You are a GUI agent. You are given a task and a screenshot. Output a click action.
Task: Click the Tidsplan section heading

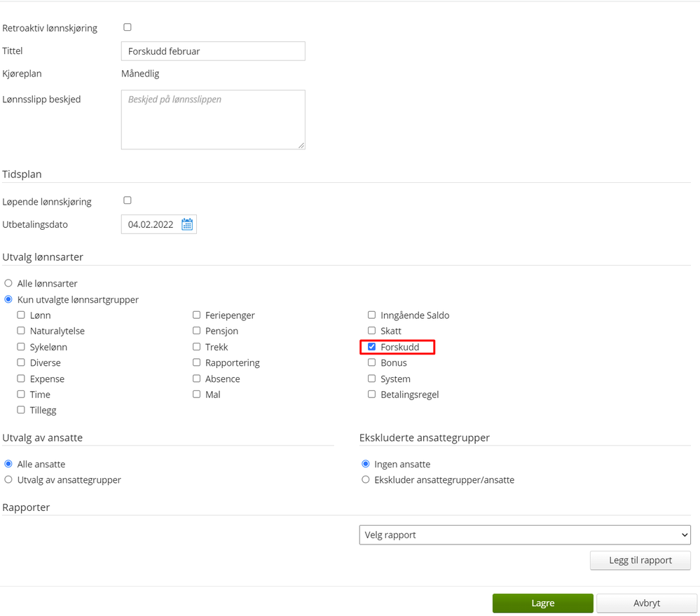(x=22, y=174)
